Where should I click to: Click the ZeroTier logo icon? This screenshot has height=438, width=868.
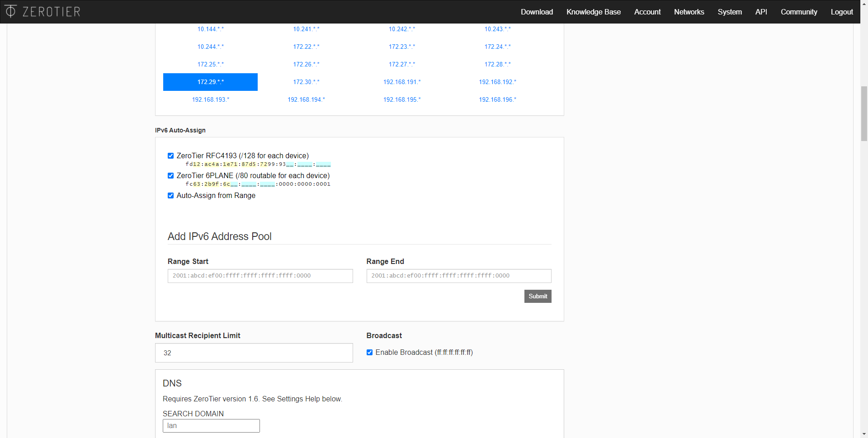pos(10,11)
